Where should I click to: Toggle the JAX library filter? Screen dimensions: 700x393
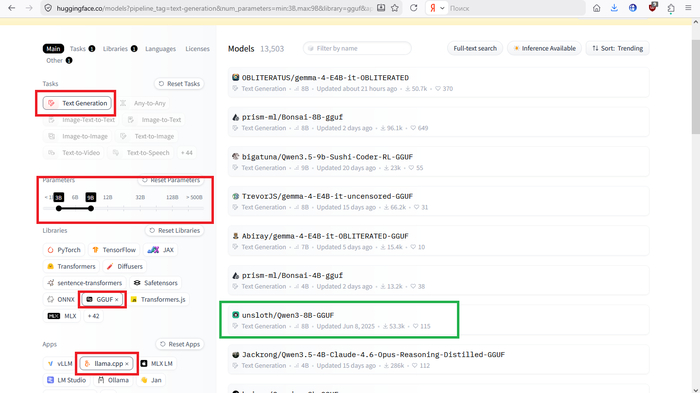pos(160,250)
